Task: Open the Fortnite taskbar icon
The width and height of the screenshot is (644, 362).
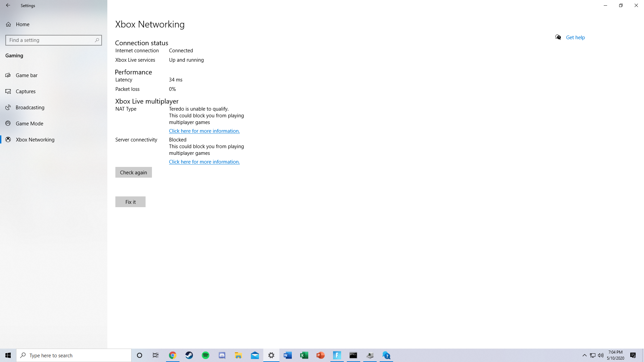Action: coord(337,355)
